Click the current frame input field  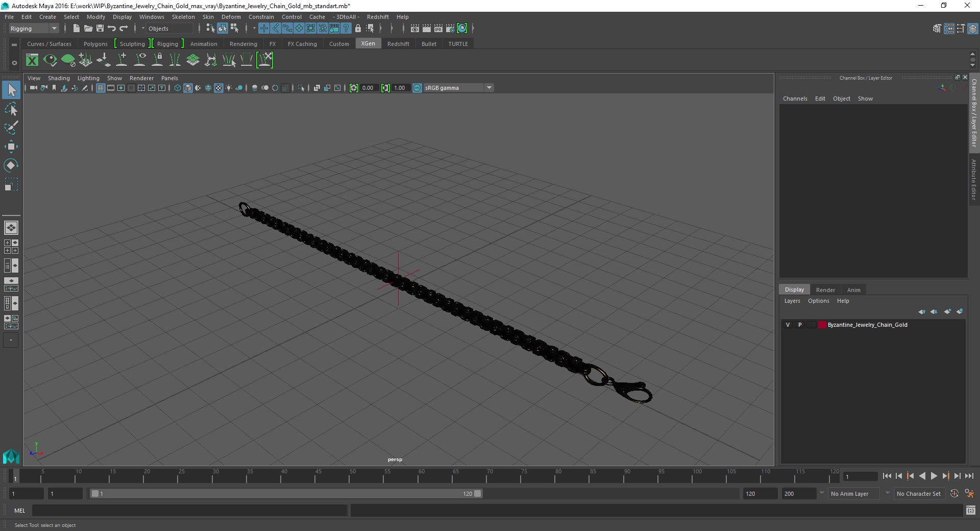tap(860, 476)
